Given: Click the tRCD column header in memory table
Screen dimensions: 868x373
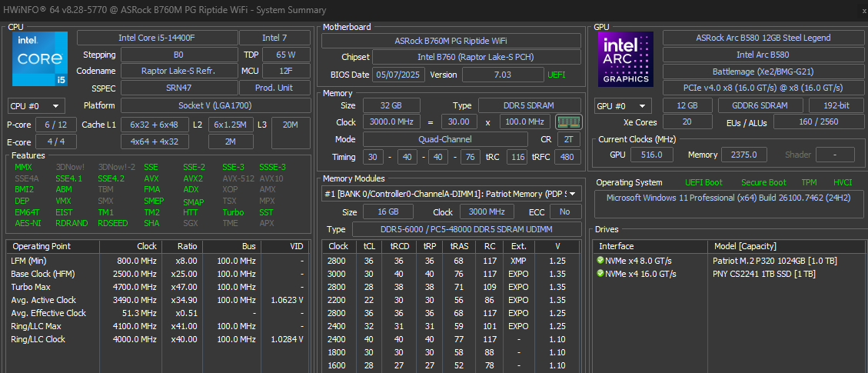Looking at the screenshot, I should (x=400, y=246).
